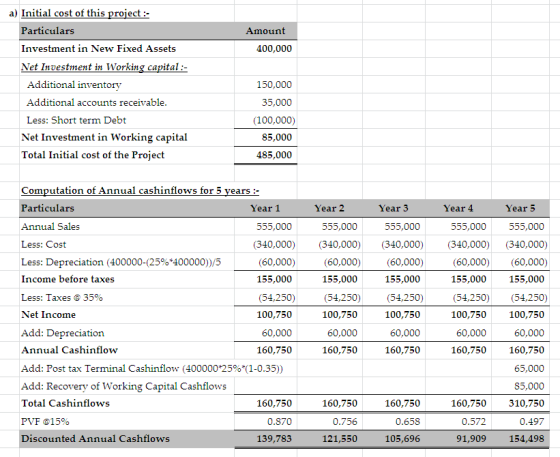The width and height of the screenshot is (560, 457).
Task: Click "Total Initial cost of the Project" label
Action: (x=93, y=155)
